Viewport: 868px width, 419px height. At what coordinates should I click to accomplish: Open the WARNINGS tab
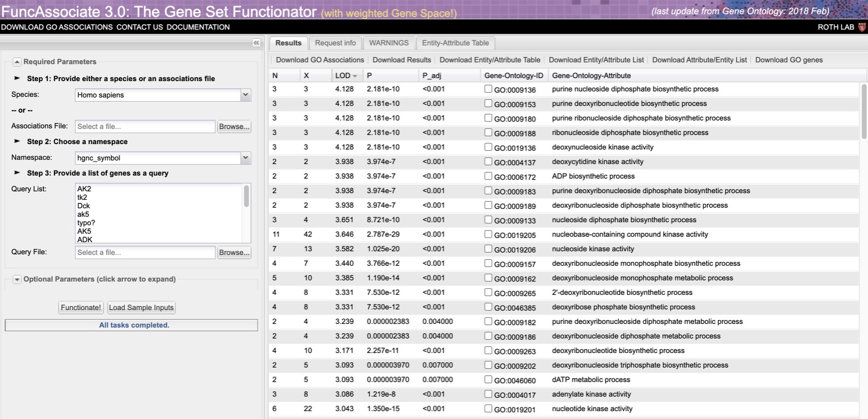pyautogui.click(x=389, y=43)
